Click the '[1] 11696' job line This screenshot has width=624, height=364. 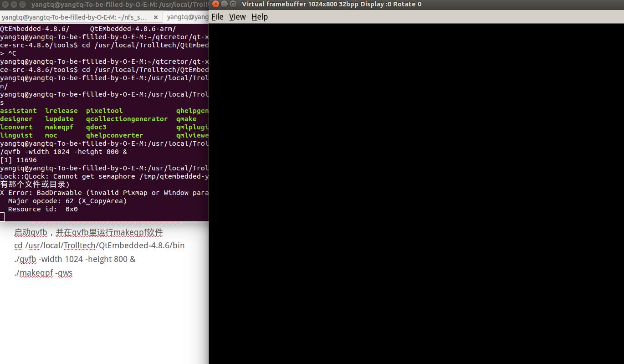[19, 160]
